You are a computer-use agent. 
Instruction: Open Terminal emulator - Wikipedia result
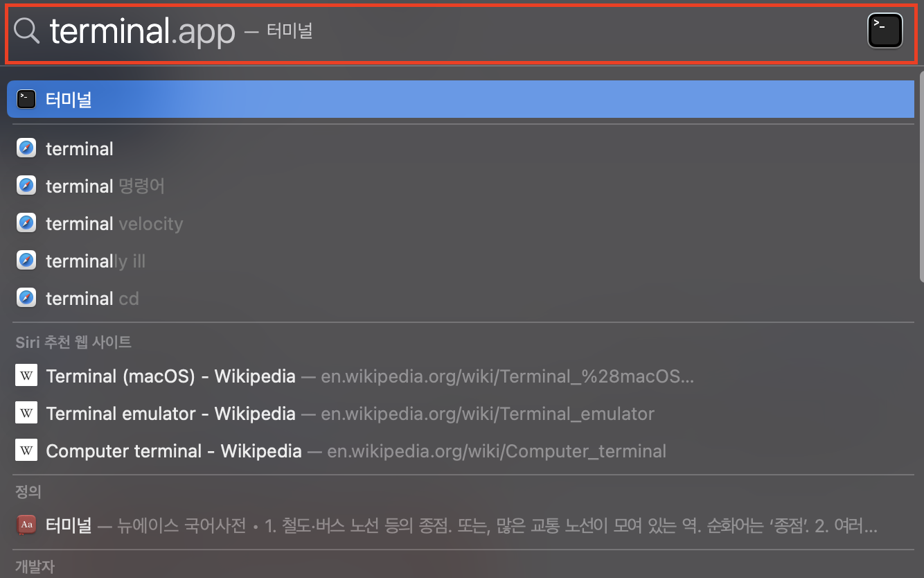(x=461, y=414)
